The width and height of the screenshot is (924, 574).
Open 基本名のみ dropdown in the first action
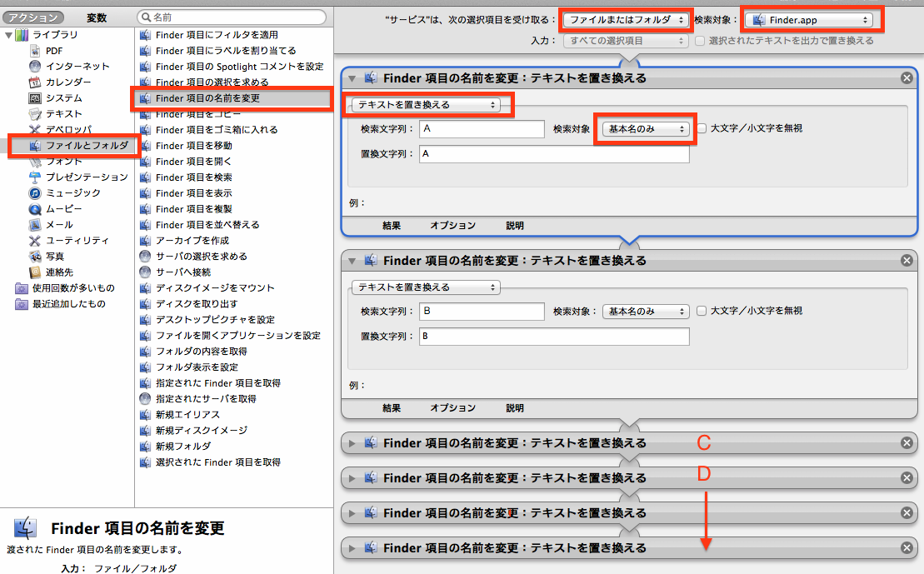[646, 128]
